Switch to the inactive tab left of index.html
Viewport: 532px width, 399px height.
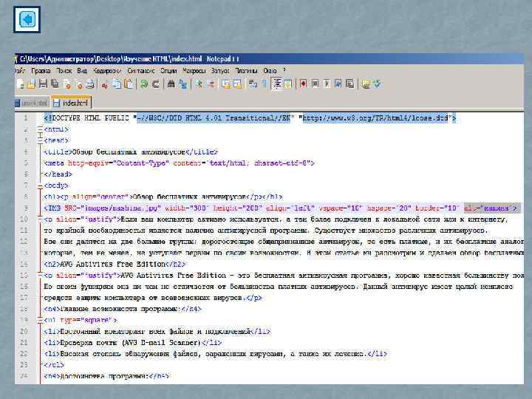[x=32, y=103]
